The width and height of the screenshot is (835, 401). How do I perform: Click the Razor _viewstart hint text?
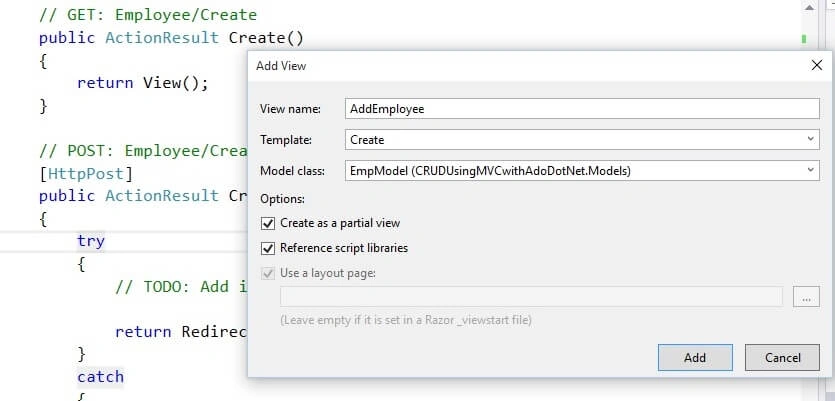tap(406, 320)
